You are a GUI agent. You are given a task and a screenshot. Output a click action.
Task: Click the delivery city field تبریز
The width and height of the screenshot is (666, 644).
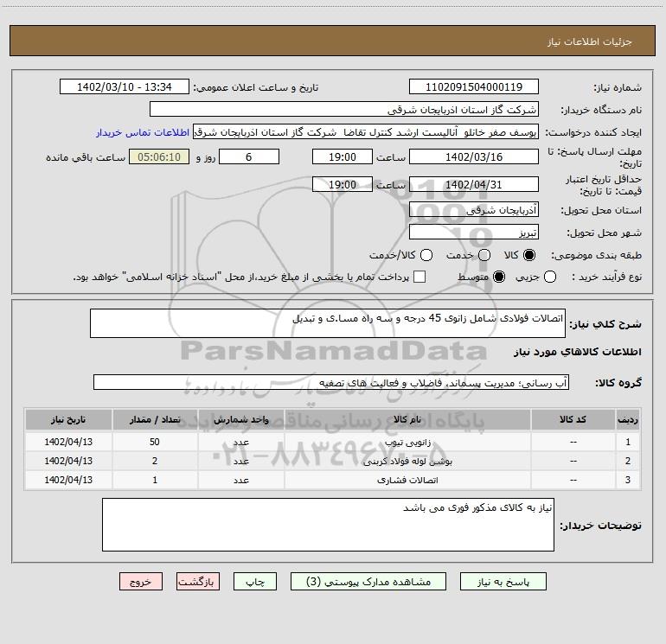(474, 232)
